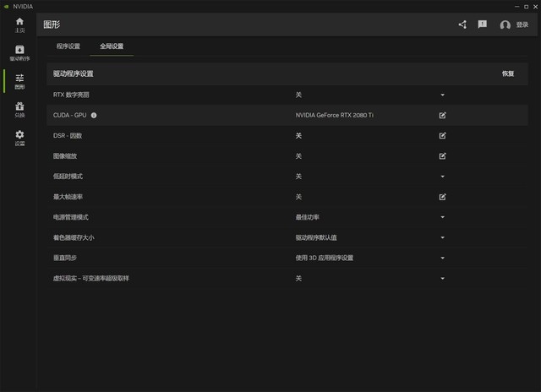Screen dimensions: 541x392
Task: Click the info icon next to CUDA - GPU
Action: (x=94, y=115)
